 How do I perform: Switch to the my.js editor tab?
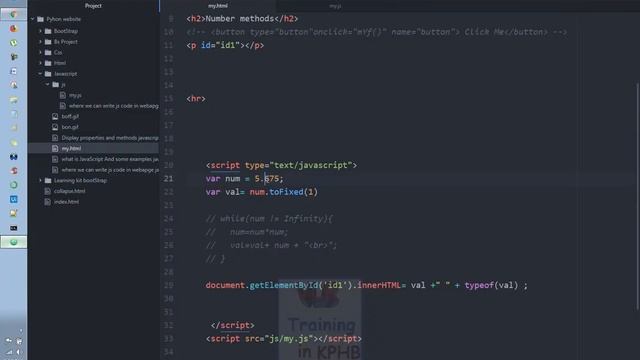(335, 6)
